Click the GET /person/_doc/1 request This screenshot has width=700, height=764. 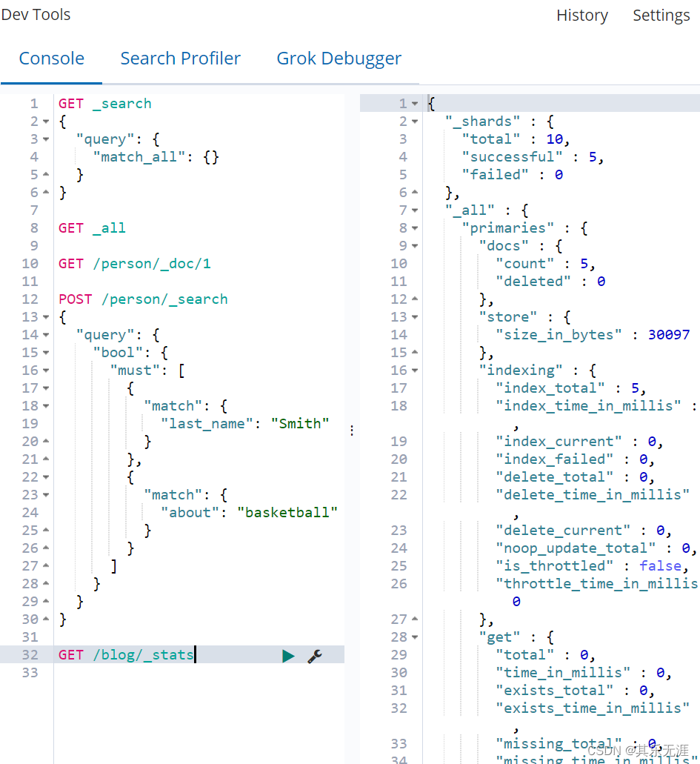(x=135, y=264)
